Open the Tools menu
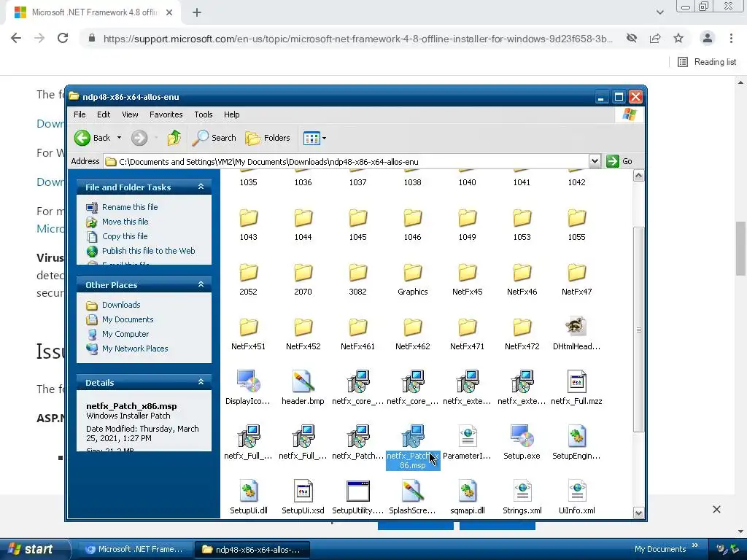This screenshot has height=560, width=747. coord(204,114)
